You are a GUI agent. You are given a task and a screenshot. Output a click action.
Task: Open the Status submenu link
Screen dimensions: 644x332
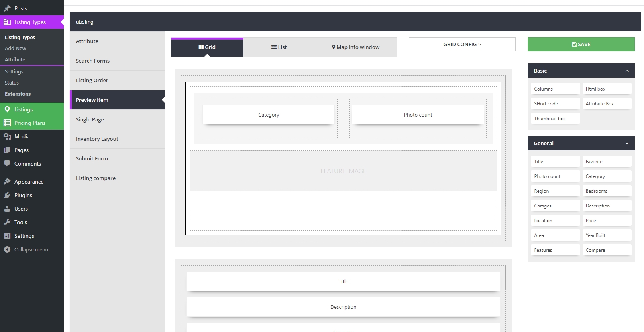(12, 83)
